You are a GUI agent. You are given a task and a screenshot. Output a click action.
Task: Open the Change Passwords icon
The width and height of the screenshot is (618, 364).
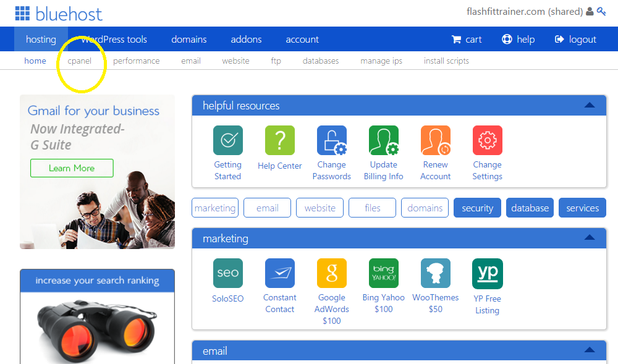click(x=331, y=140)
